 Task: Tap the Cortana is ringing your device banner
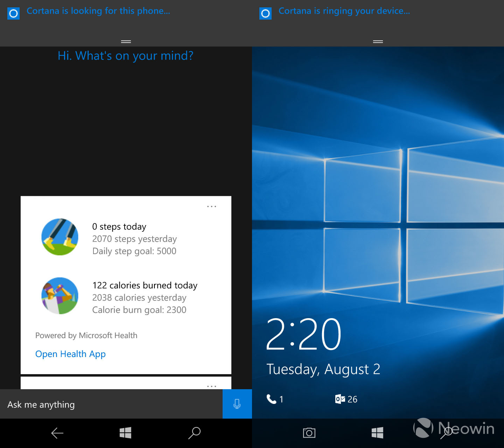pyautogui.click(x=344, y=11)
